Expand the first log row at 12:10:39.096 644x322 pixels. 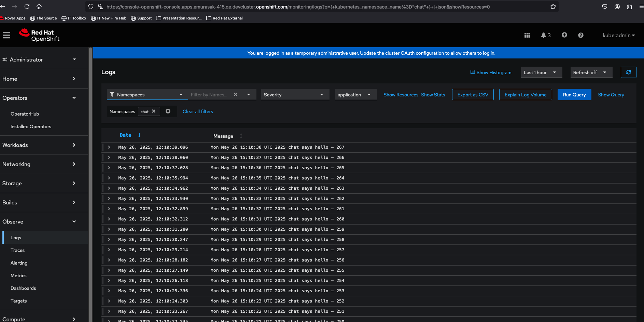109,147
